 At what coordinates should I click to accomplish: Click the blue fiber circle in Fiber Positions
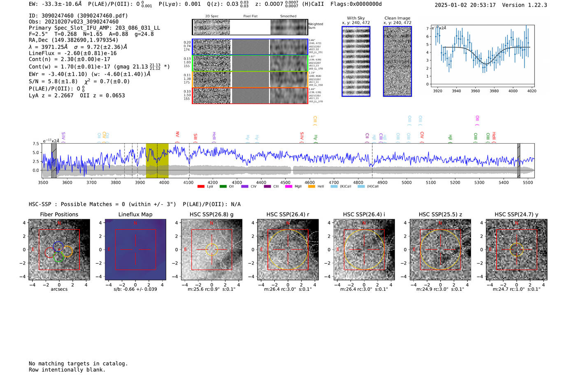(x=58, y=247)
